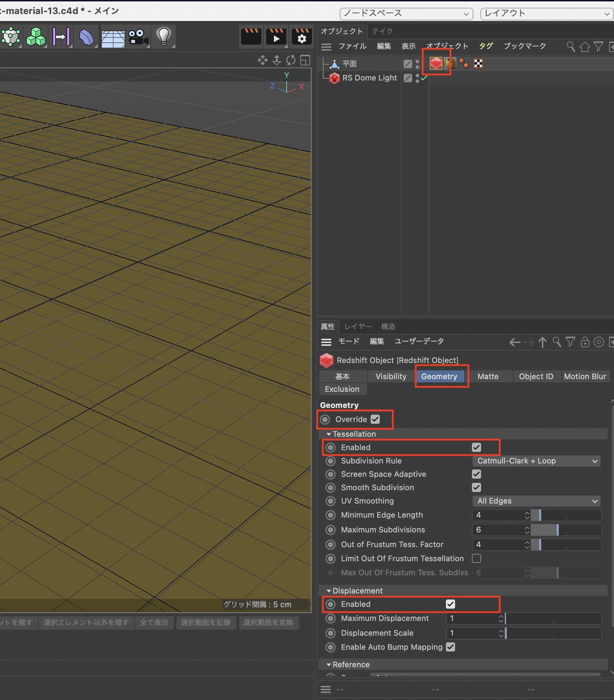Click the green cubes cloner icon

[x=36, y=37]
